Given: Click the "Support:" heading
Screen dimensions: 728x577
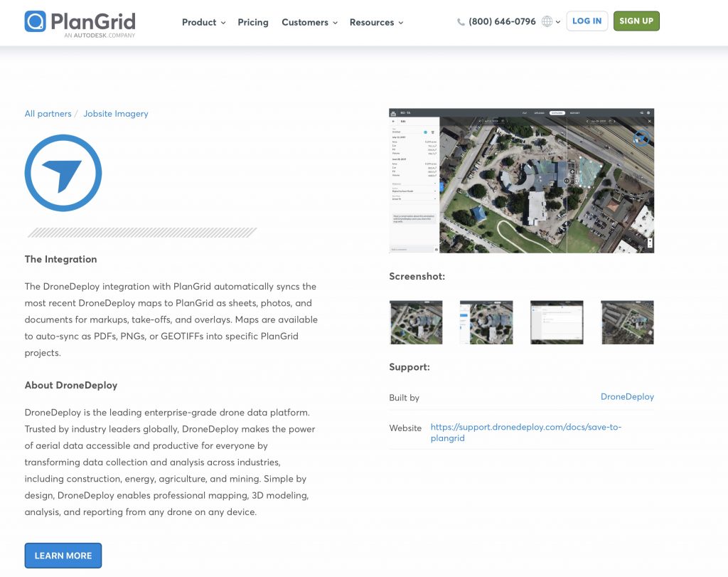Looking at the screenshot, I should coord(409,367).
